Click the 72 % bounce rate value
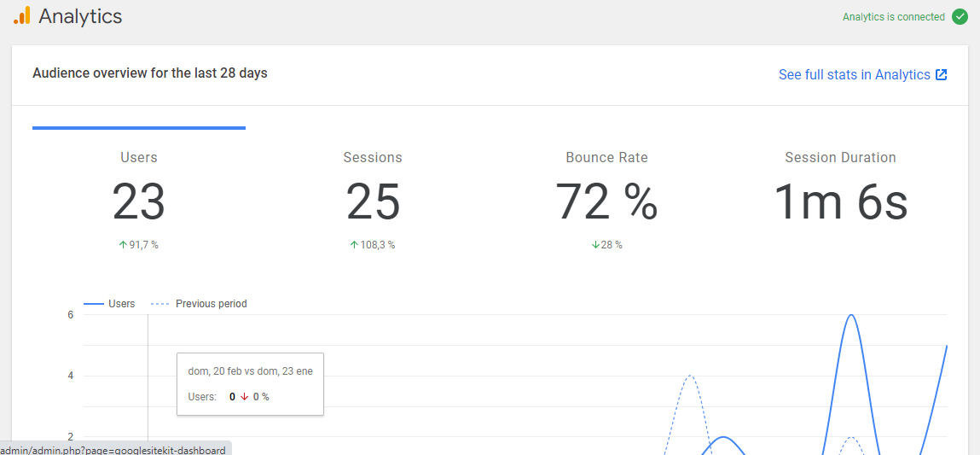The image size is (980, 455). click(607, 201)
